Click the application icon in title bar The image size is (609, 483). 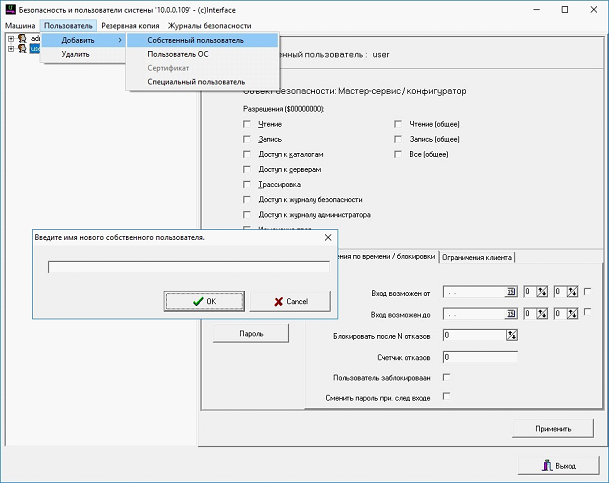(9, 9)
